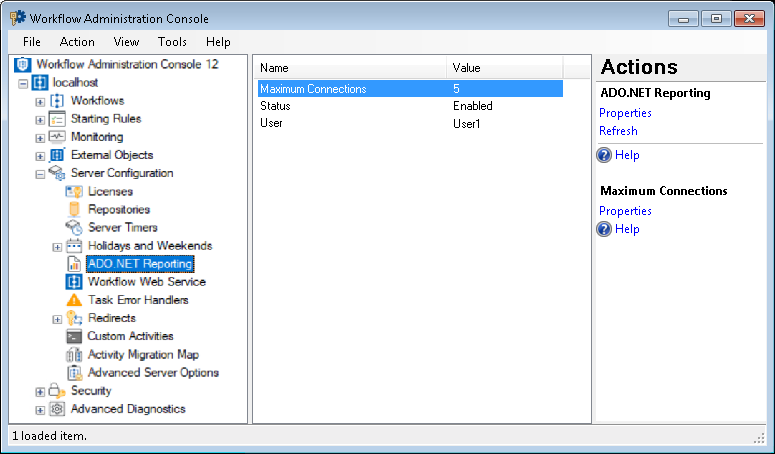Image resolution: width=775 pixels, height=454 pixels.
Task: Click the Repositories database icon
Action: (73, 210)
